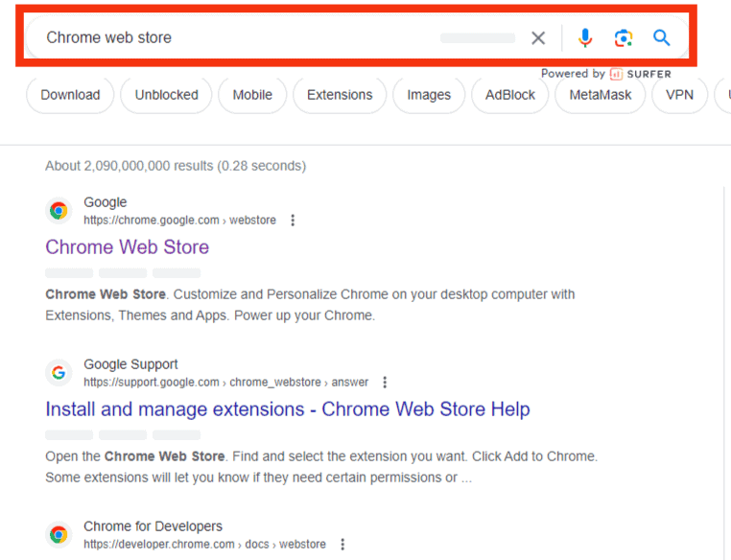Click into the Chrome web store search field
Screen dimensions: 731x560
tap(240, 38)
